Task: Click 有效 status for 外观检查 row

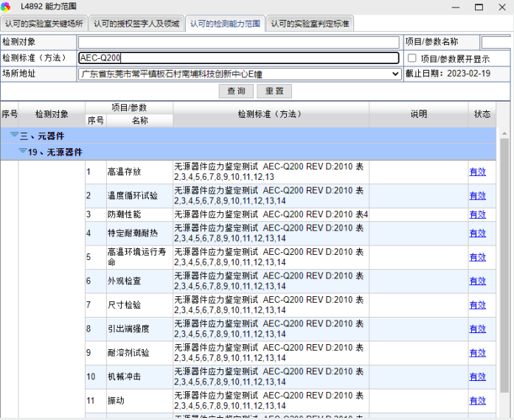Action: (477, 281)
